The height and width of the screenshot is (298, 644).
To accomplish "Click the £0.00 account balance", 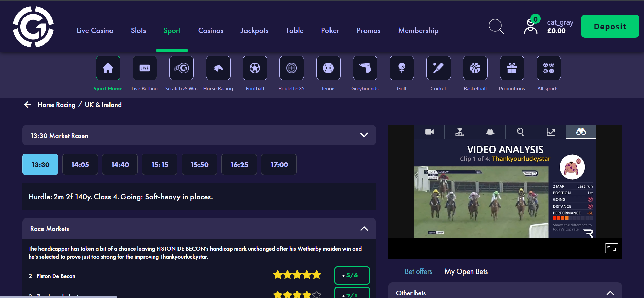I will pos(557,31).
